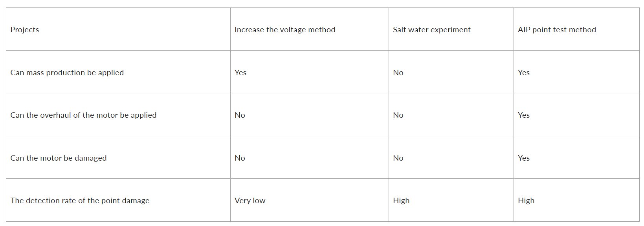
Task: Select No under voltage method for motor overhaul
Action: point(240,115)
